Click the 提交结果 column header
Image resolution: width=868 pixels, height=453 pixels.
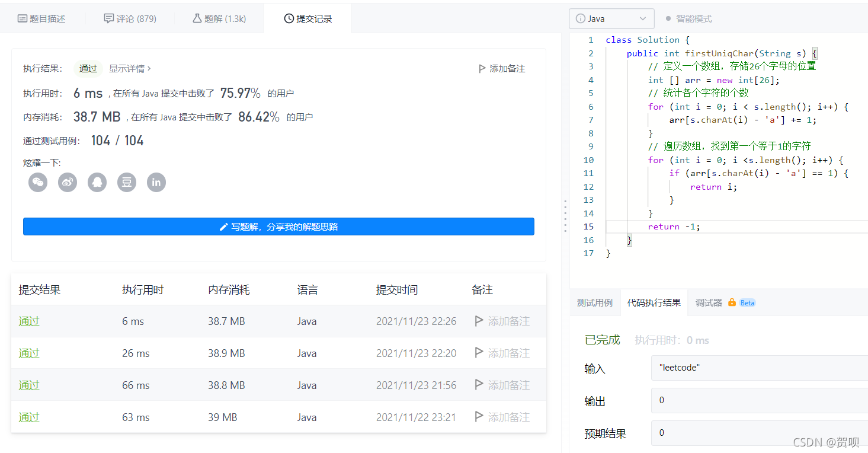pos(40,290)
